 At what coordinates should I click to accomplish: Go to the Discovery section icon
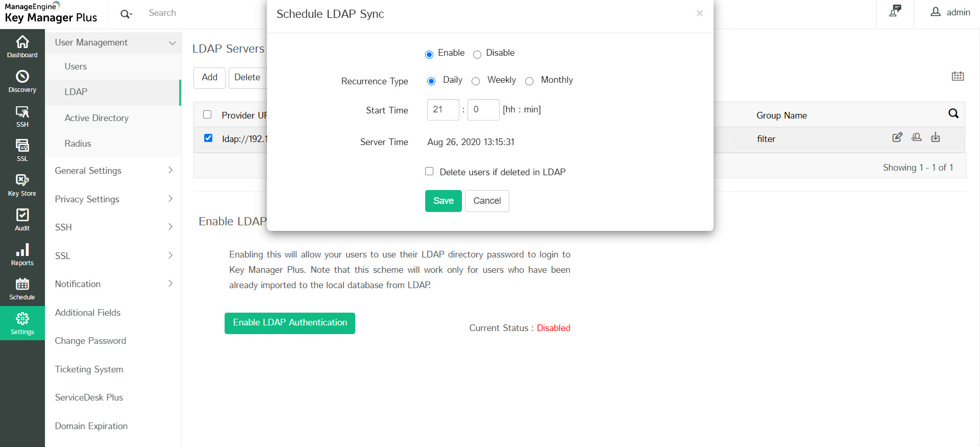point(22,77)
